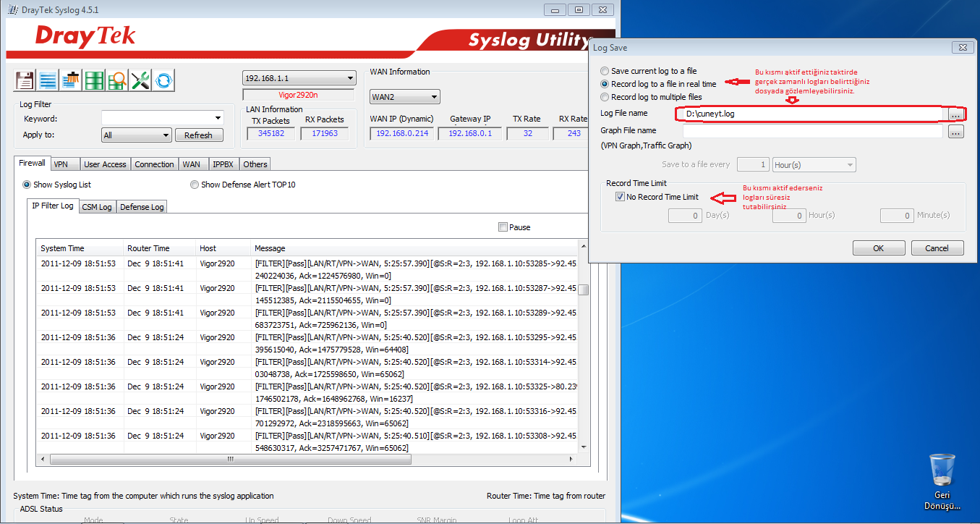
Task: Switch to the VPN tab
Action: click(61, 164)
